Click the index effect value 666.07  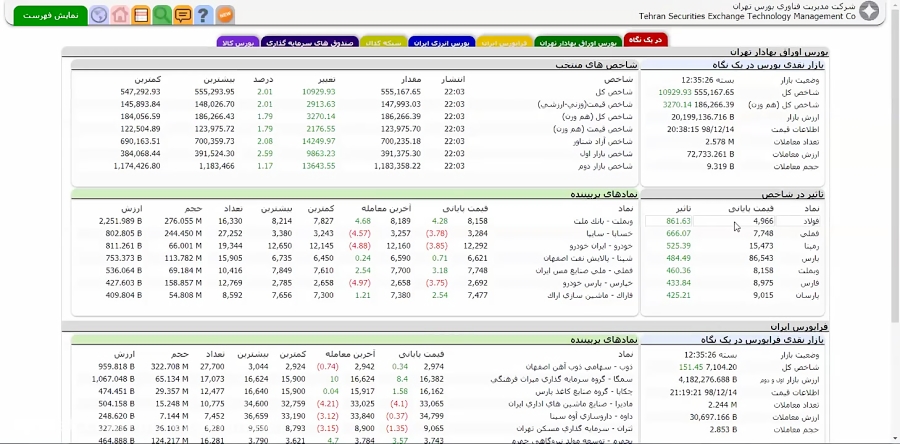678,233
